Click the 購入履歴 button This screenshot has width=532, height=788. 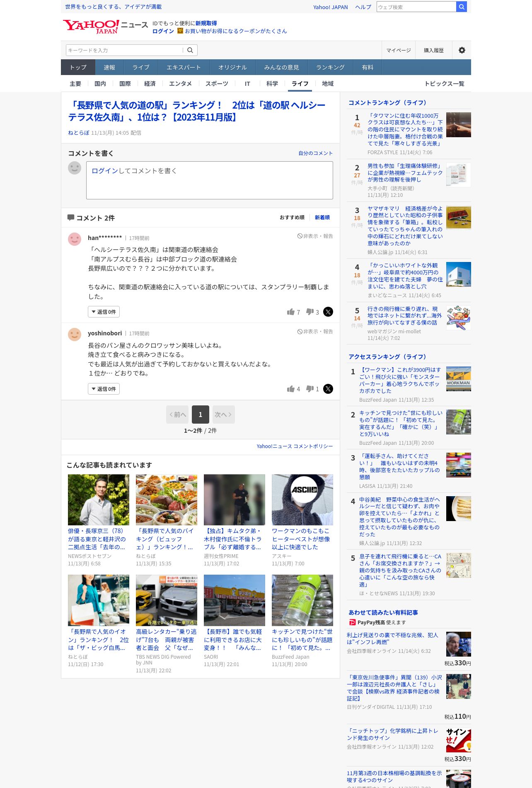click(x=434, y=50)
